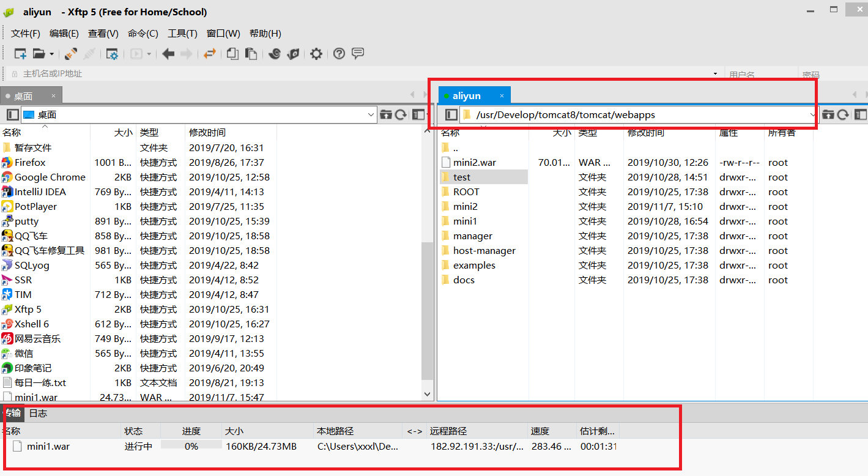Click the Open Session folder icon
This screenshot has height=476, width=868.
(39, 54)
